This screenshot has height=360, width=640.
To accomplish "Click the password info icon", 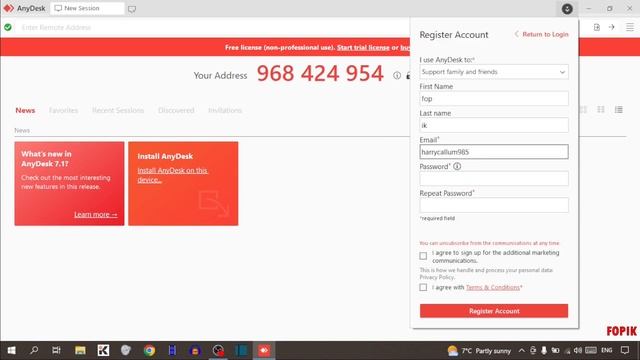I will (457, 166).
